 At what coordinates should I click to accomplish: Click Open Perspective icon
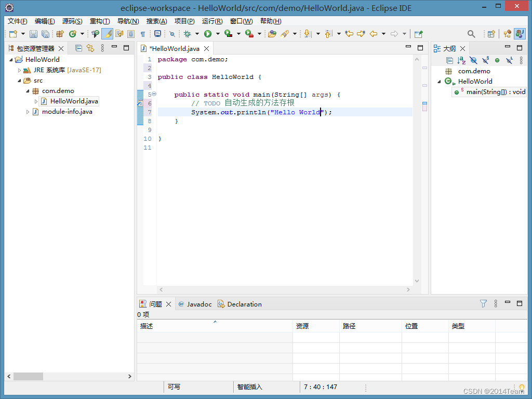pos(491,34)
